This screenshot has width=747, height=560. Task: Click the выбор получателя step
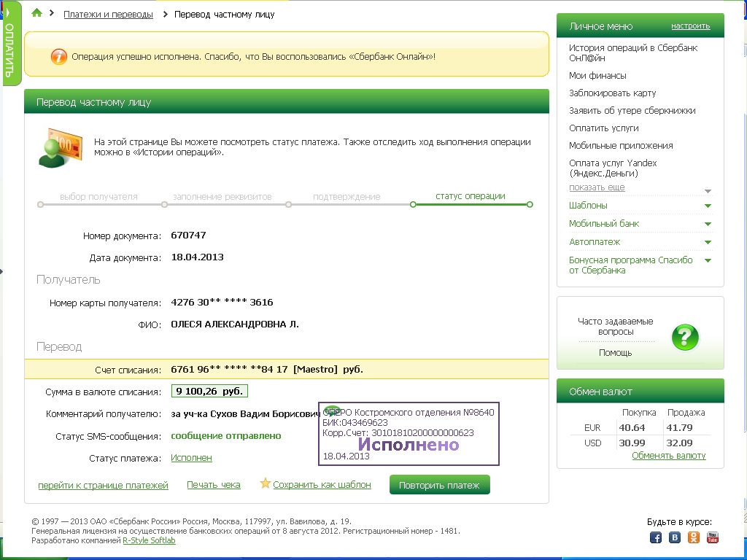pyautogui.click(x=98, y=197)
